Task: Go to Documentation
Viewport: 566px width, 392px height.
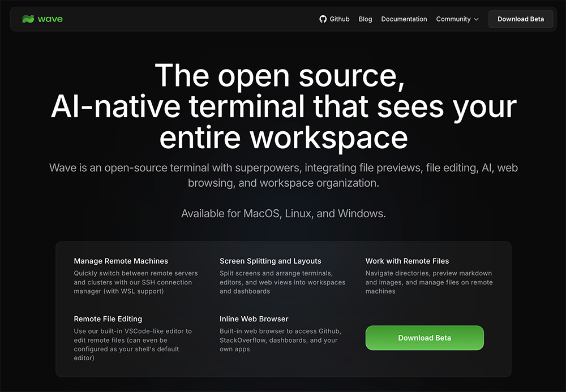Action: [x=404, y=19]
